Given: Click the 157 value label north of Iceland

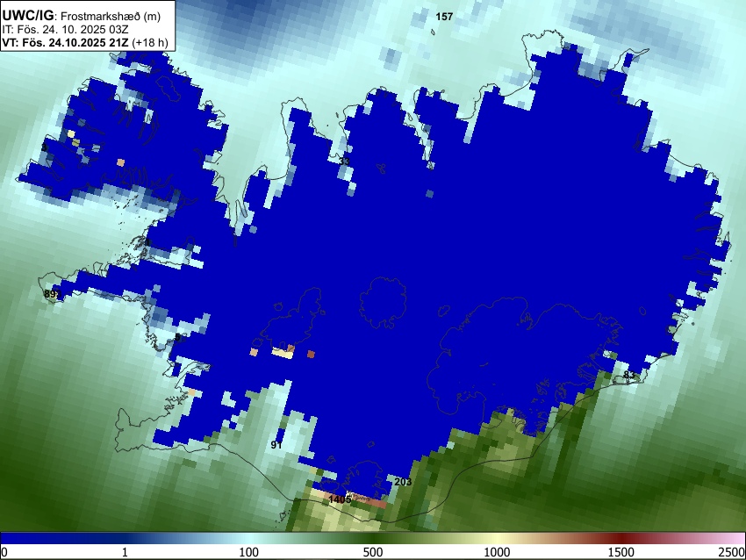Looking at the screenshot, I should 444,17.
